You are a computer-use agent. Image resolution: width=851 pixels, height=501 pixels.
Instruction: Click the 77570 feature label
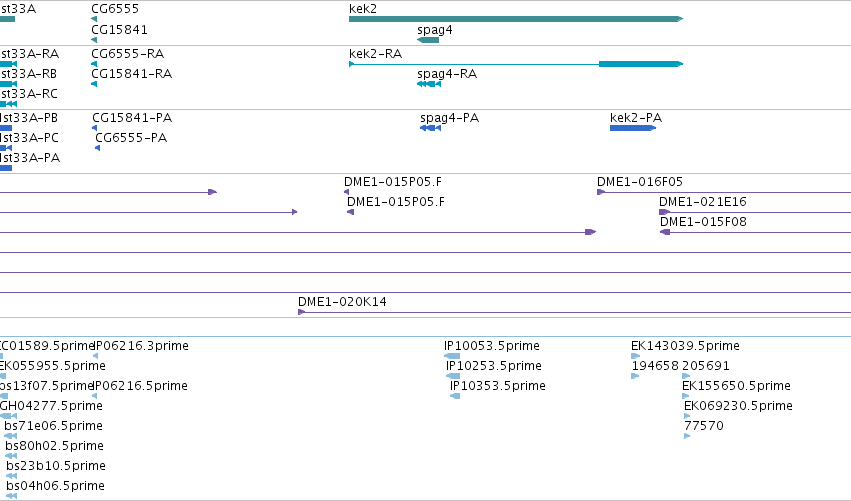704,426
